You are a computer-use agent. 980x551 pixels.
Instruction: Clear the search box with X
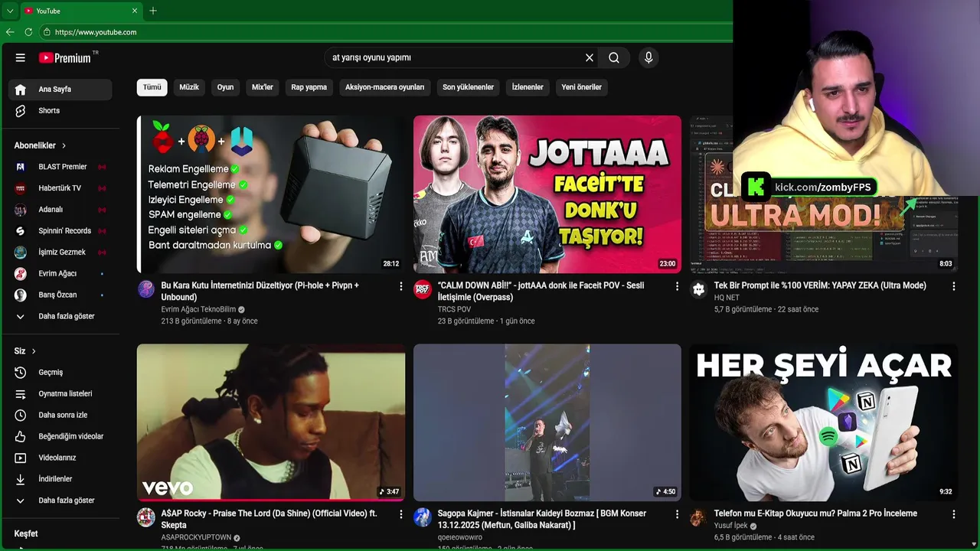(x=590, y=57)
